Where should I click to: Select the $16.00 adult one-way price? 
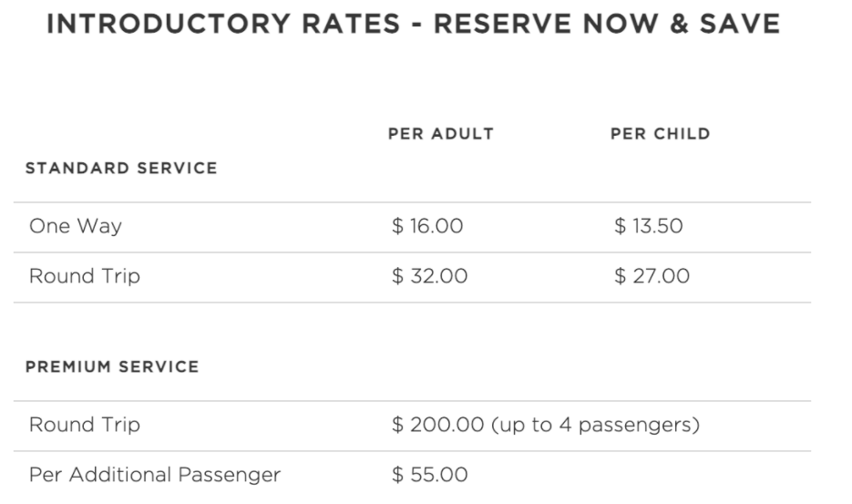(427, 227)
